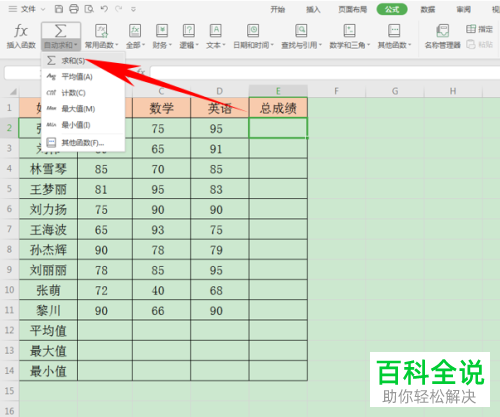This screenshot has height=417, width=500.
Task: Click the formula bar input field
Action: (x=325, y=73)
